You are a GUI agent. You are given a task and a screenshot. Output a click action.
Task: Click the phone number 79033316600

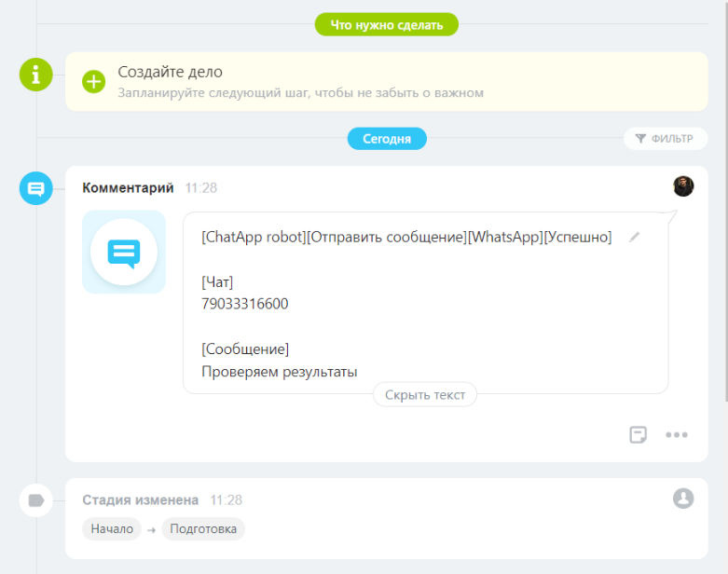(244, 303)
